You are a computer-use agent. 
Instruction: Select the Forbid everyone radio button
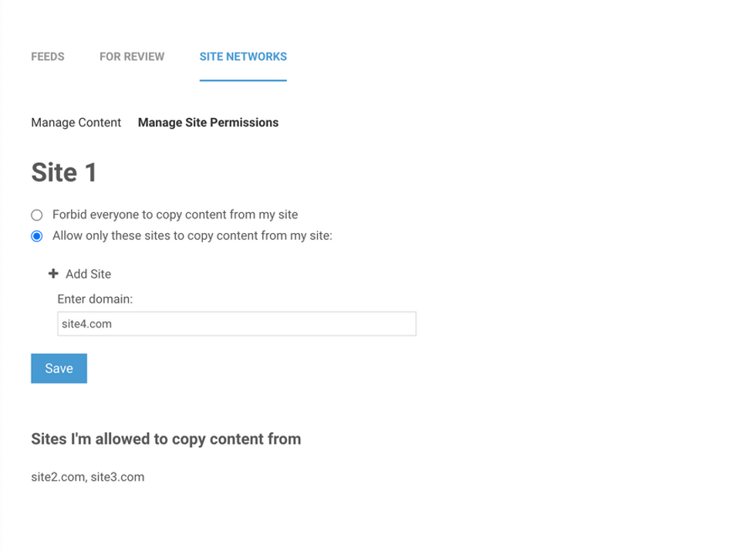coord(37,215)
